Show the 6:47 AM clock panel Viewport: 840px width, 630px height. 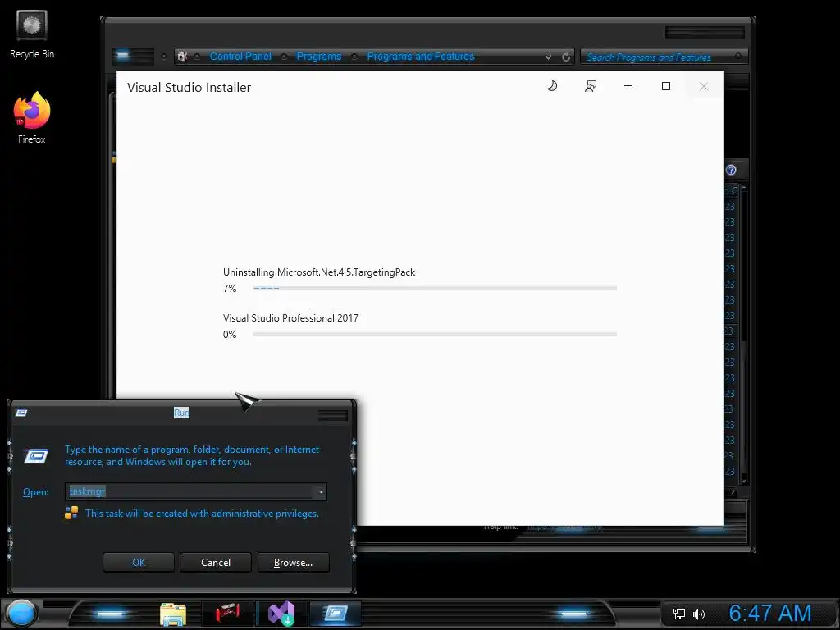[769, 614]
